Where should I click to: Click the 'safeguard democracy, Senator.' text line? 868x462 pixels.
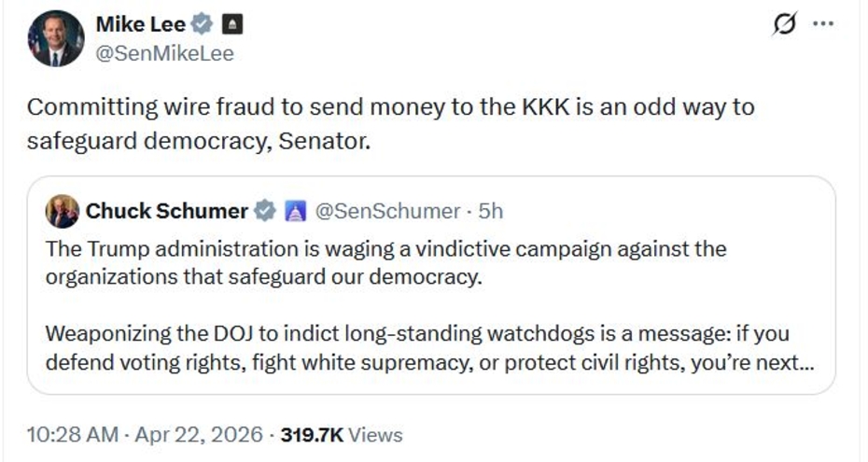199,143
